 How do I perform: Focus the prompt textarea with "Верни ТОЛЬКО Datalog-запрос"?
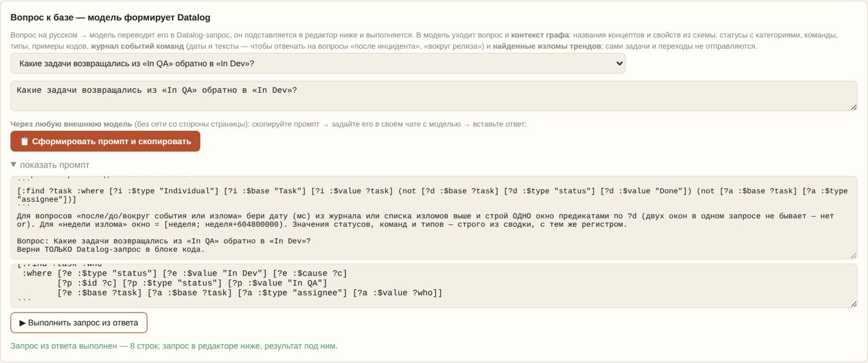click(x=433, y=218)
